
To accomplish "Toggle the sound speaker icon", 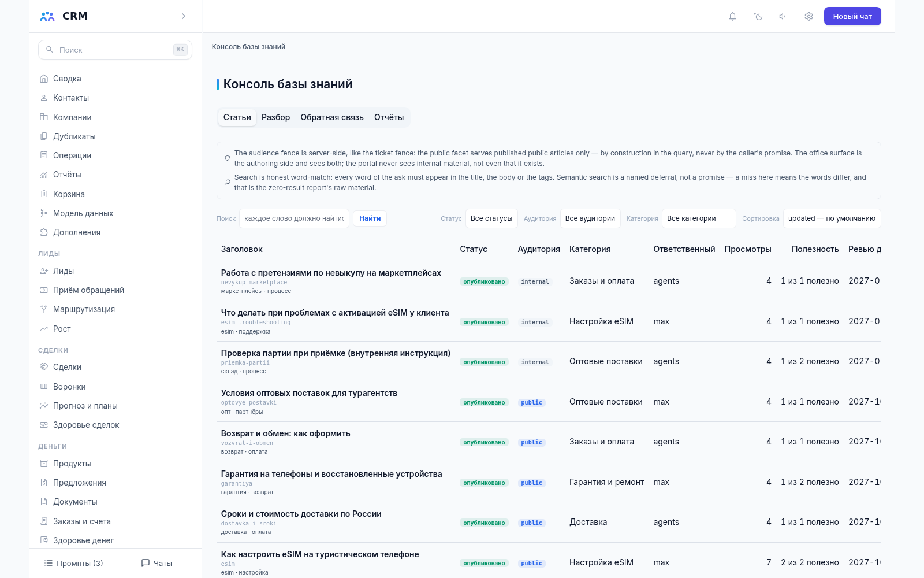I will (x=783, y=16).
